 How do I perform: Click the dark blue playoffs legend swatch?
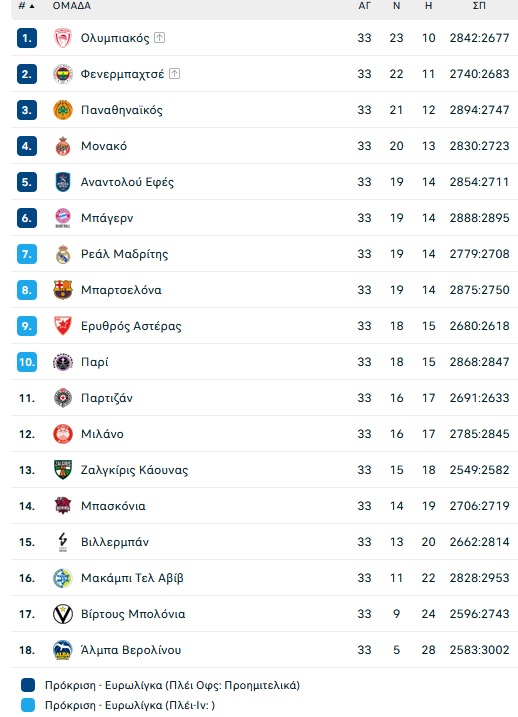(x=28, y=685)
